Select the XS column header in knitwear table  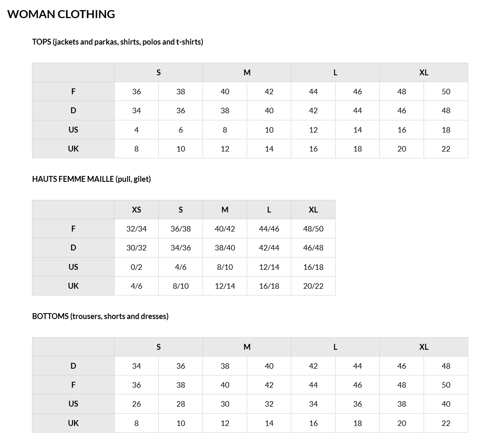(136, 210)
